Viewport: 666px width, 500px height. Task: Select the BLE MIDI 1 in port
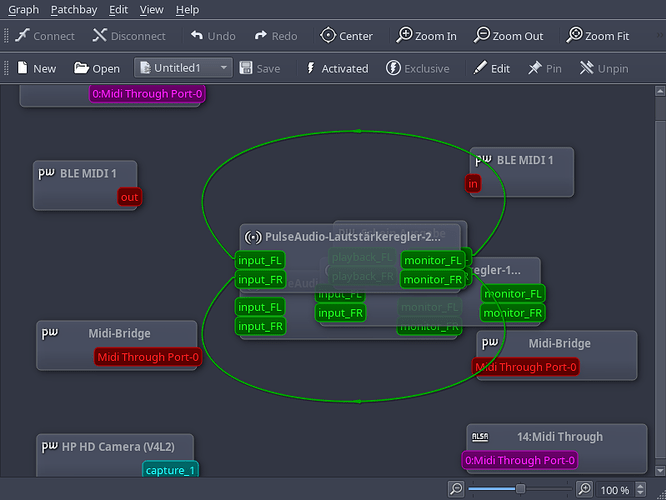click(473, 184)
